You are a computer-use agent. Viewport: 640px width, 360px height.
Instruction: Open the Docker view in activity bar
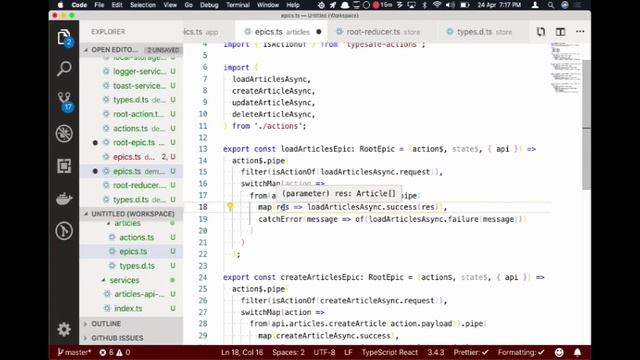(x=64, y=198)
